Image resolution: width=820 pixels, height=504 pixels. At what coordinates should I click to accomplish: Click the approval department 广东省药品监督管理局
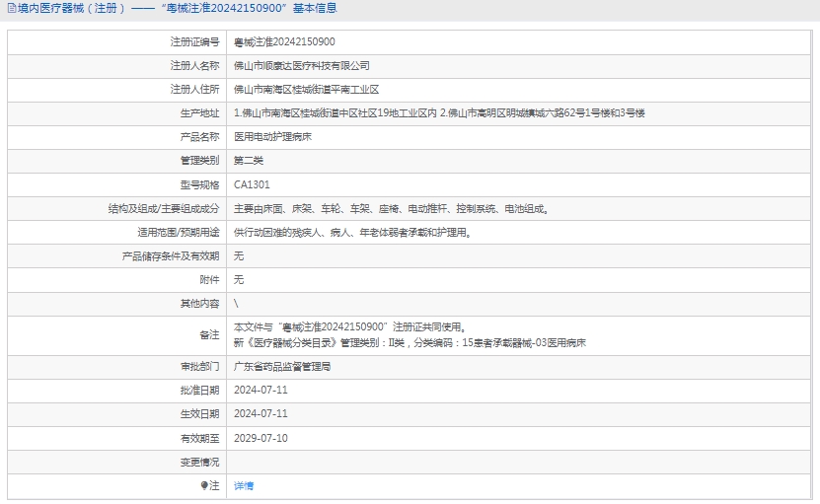pyautogui.click(x=281, y=366)
